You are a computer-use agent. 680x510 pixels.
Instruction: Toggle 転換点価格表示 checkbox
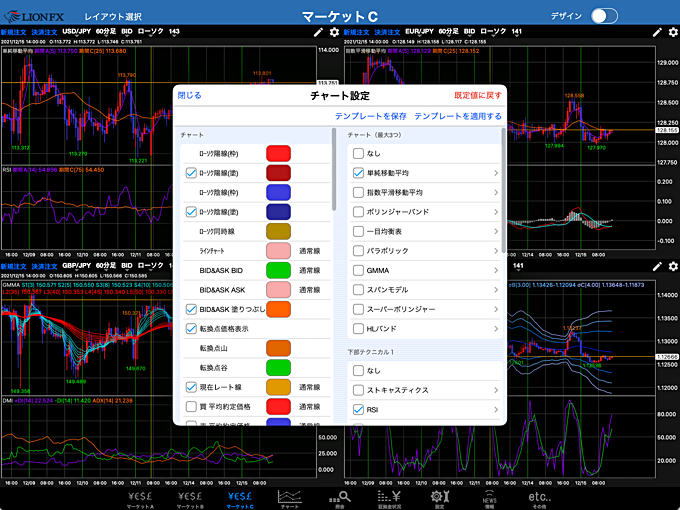click(191, 329)
